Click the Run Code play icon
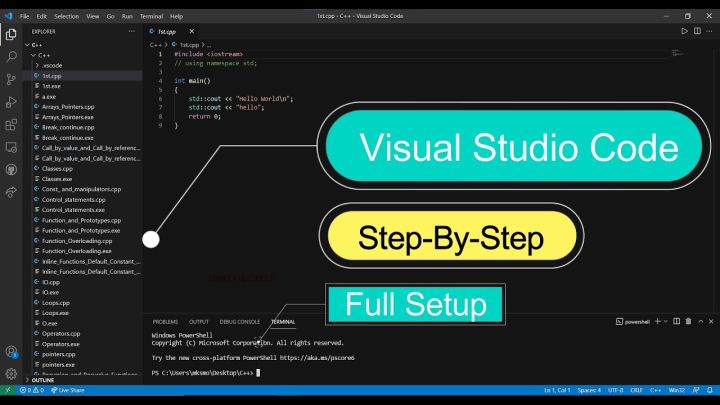The width and height of the screenshot is (720, 405). tap(684, 31)
